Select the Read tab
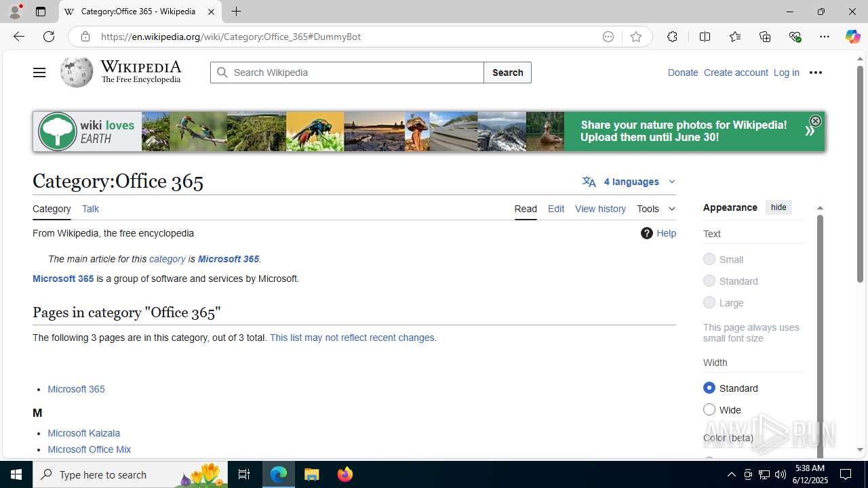The width and height of the screenshot is (868, 488). [526, 209]
